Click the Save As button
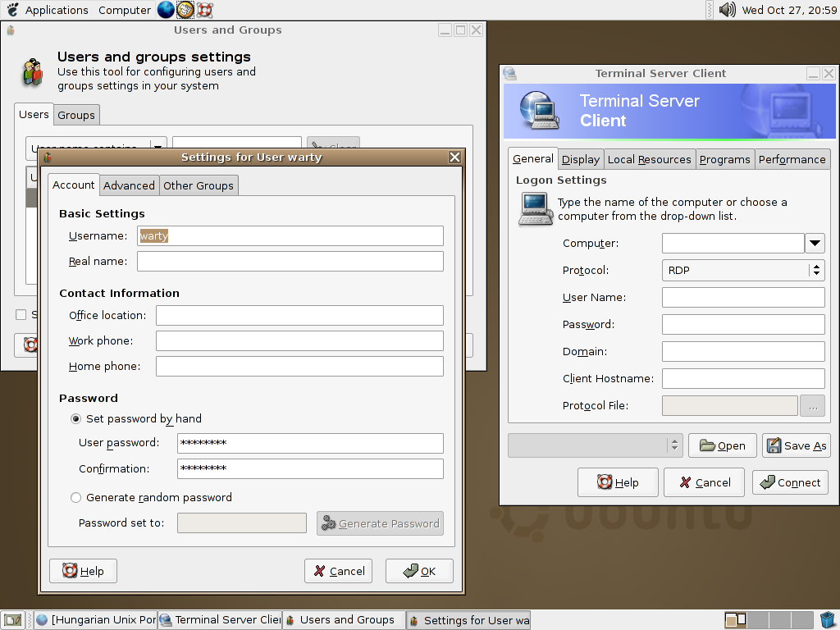840x630 pixels. (797, 445)
